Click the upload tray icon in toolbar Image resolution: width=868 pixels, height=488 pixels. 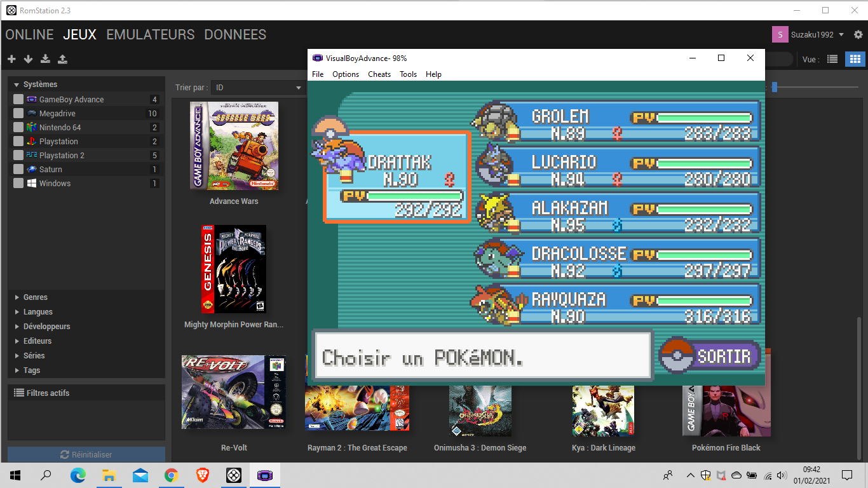pyautogui.click(x=62, y=59)
